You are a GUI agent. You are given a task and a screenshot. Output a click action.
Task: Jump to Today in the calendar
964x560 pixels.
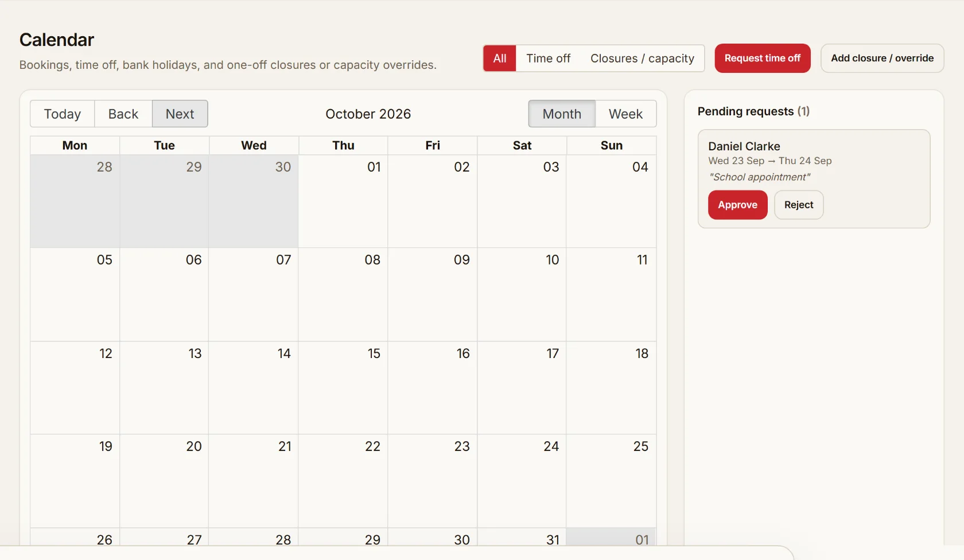click(x=63, y=114)
